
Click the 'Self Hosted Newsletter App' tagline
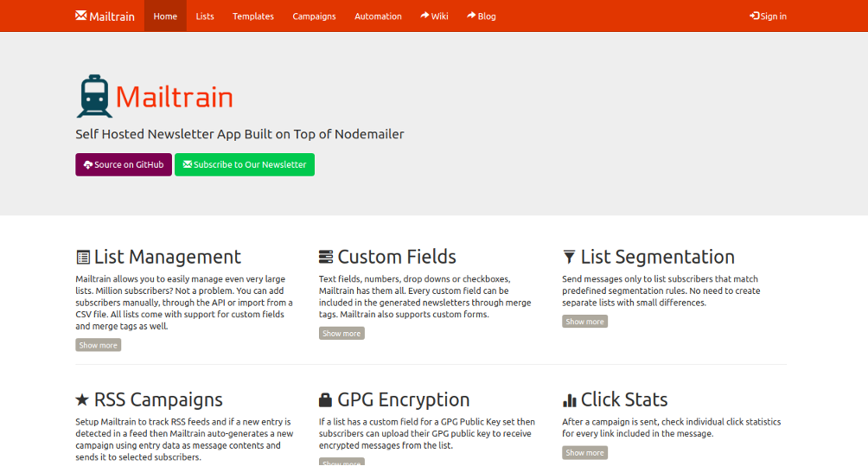239,134
